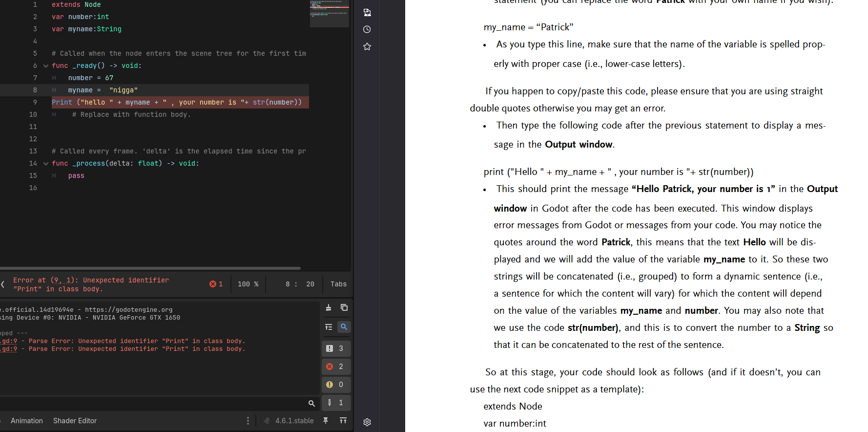Toggle standard messages filter showing 3

click(x=336, y=348)
